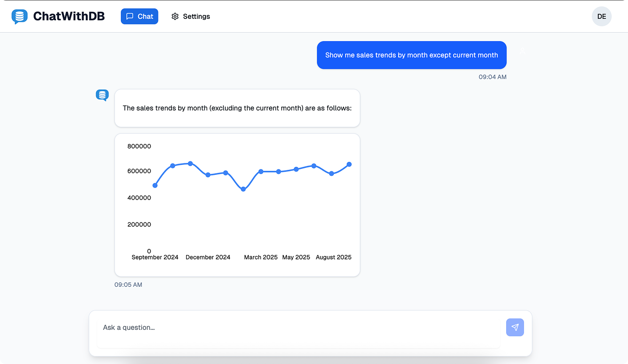Click the 09:05 AM timestamp under the chart
The image size is (628, 364).
[x=128, y=285]
